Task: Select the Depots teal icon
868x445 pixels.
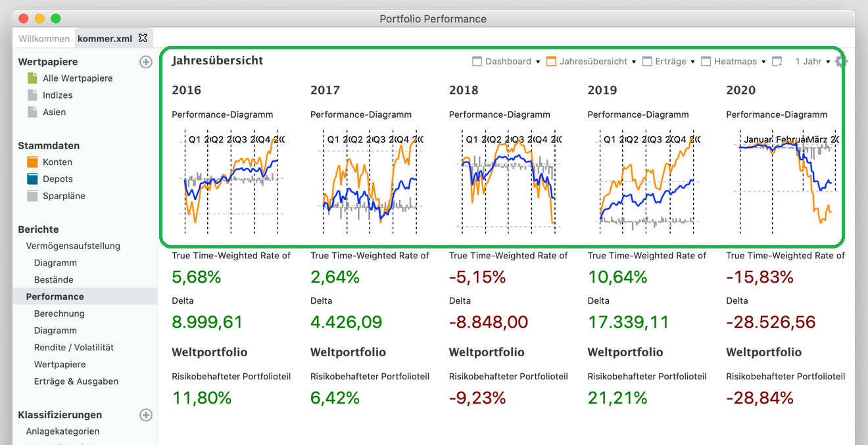Action: pos(33,179)
